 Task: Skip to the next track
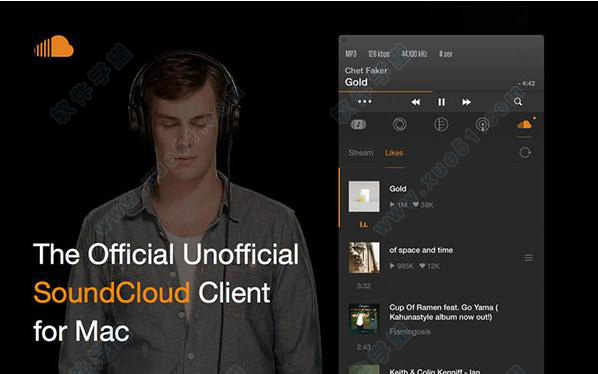(466, 102)
